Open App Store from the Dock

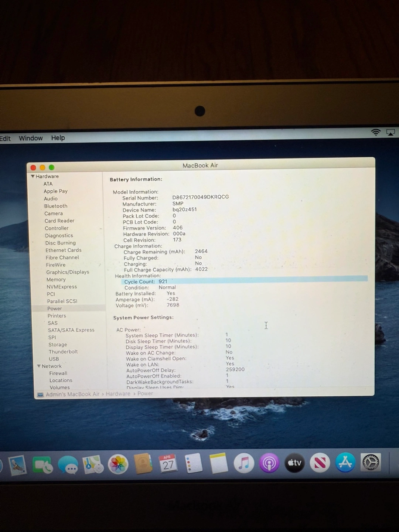[x=345, y=462]
